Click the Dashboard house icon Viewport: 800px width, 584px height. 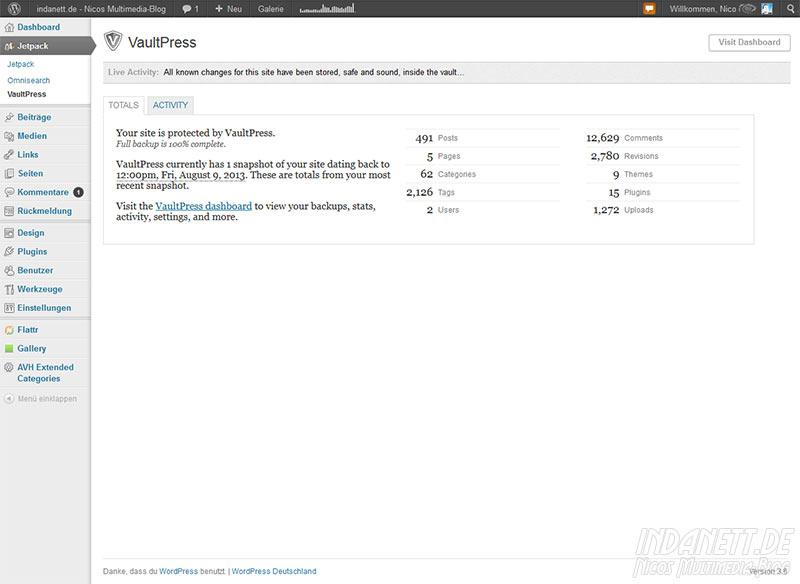click(9, 28)
